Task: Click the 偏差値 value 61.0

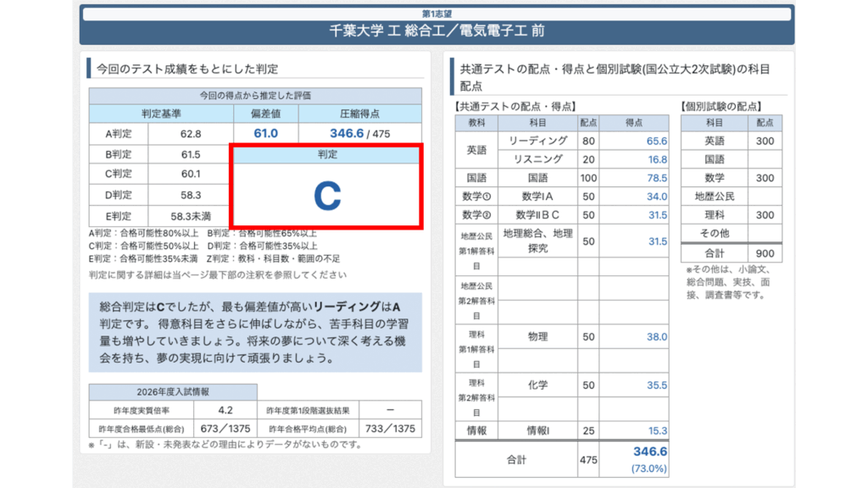Action: 265,134
